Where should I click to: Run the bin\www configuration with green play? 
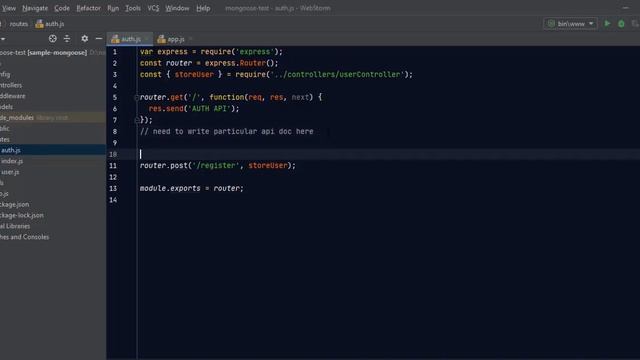(x=607, y=24)
